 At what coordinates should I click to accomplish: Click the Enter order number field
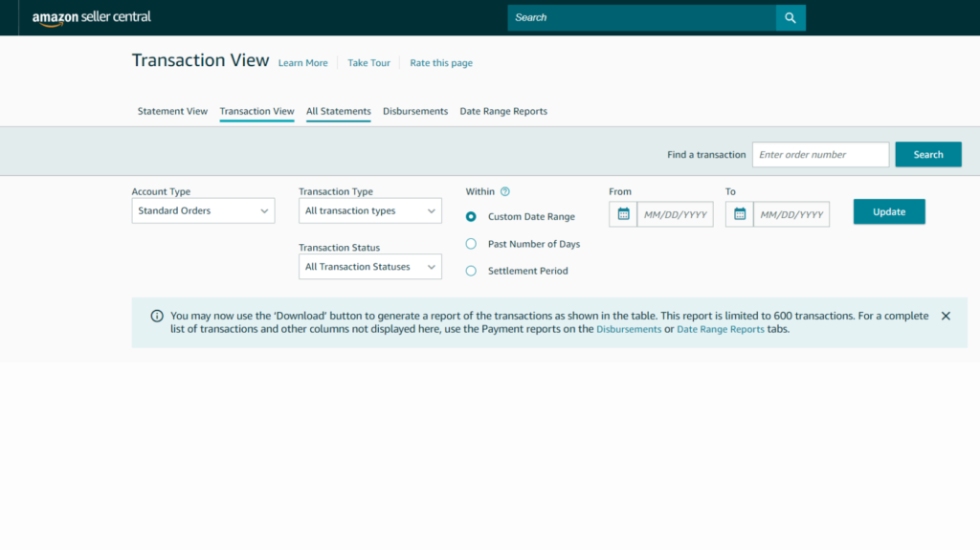820,155
